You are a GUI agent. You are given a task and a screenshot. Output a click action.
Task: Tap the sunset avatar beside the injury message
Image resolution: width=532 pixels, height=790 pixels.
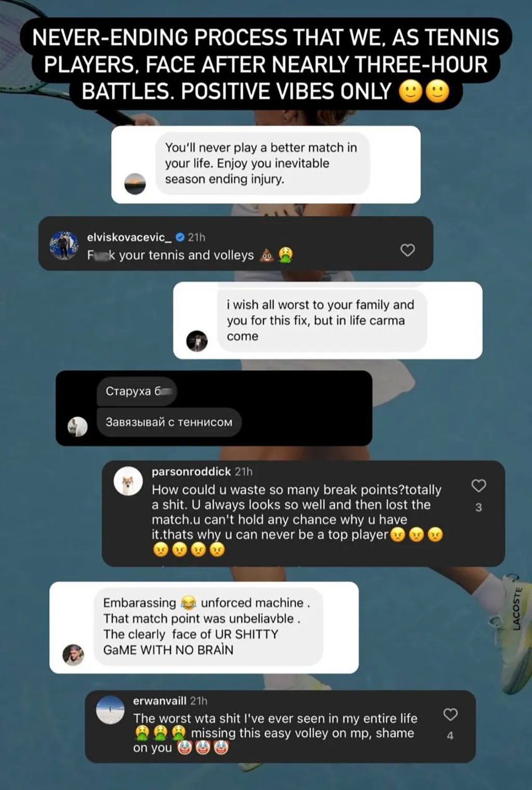(135, 184)
